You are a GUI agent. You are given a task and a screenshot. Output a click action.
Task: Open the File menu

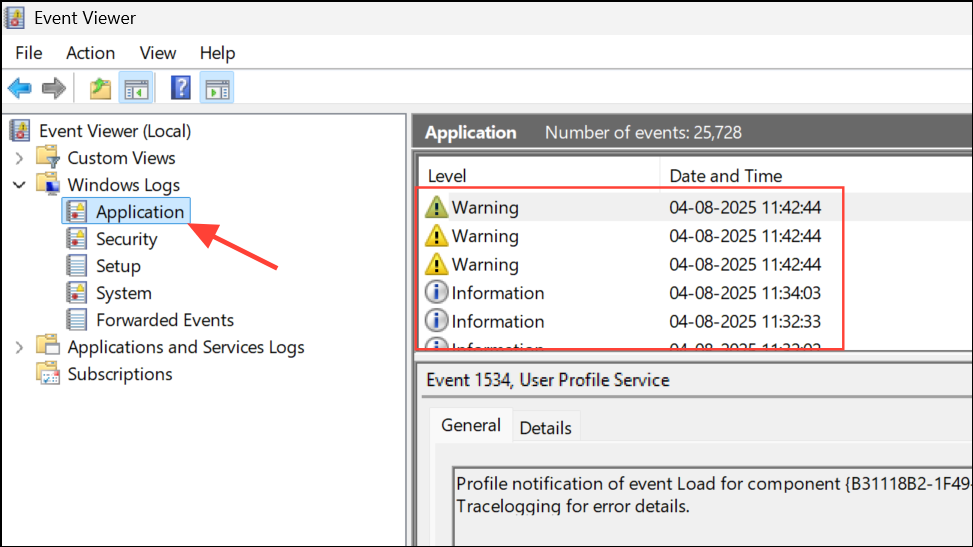point(29,53)
